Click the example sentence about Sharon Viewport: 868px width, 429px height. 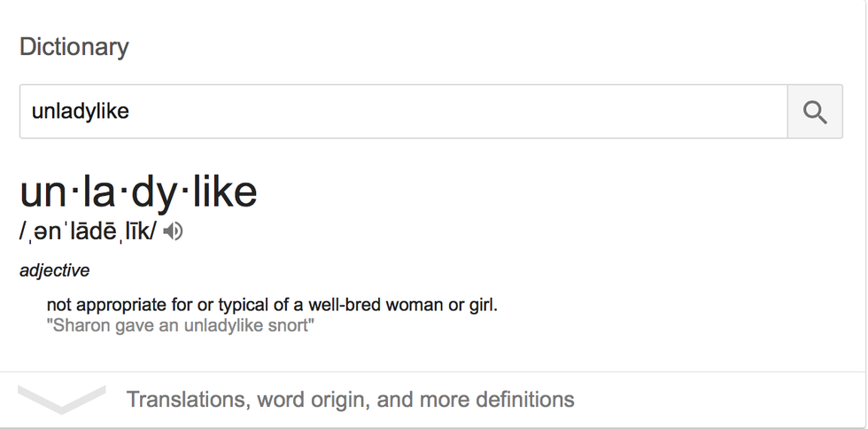(x=181, y=325)
